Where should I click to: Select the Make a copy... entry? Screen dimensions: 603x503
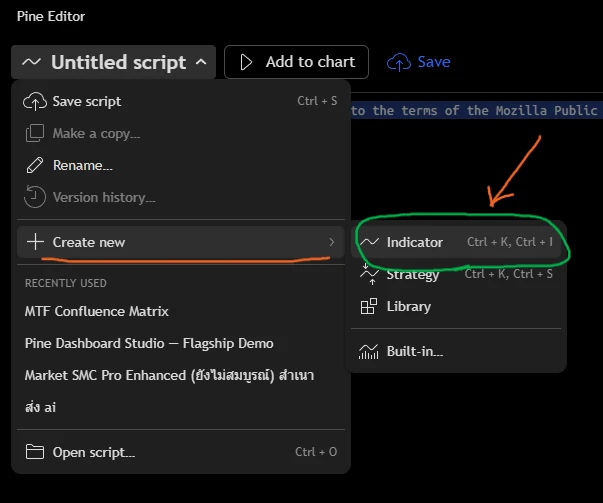(181, 133)
